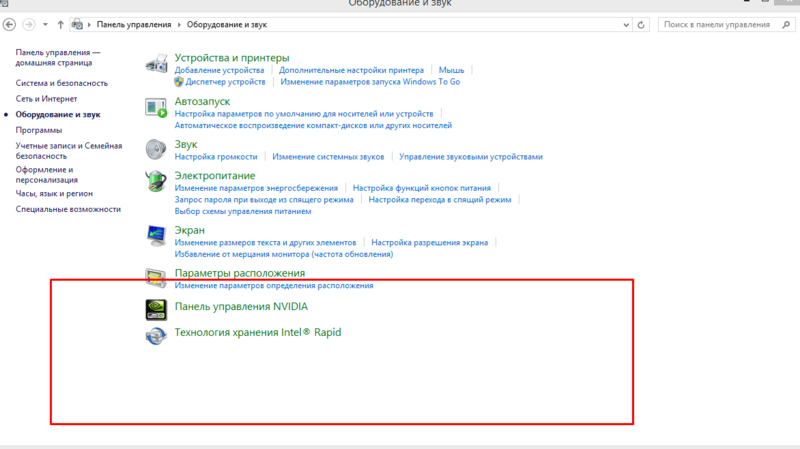This screenshot has width=800, height=449.
Task: Click Изменение системных звуков link
Action: [328, 157]
